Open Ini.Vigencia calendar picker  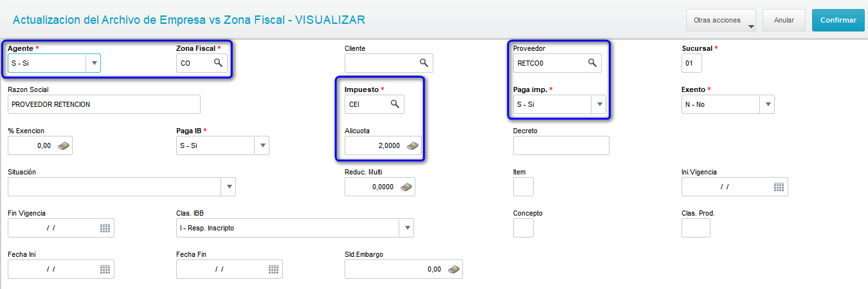pyautogui.click(x=779, y=187)
